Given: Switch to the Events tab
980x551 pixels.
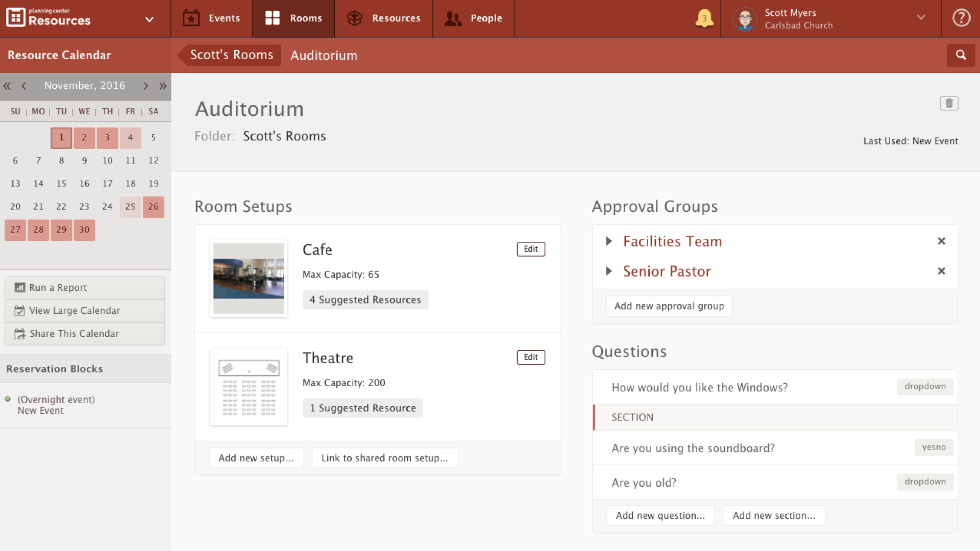Looking at the screenshot, I should pos(211,18).
